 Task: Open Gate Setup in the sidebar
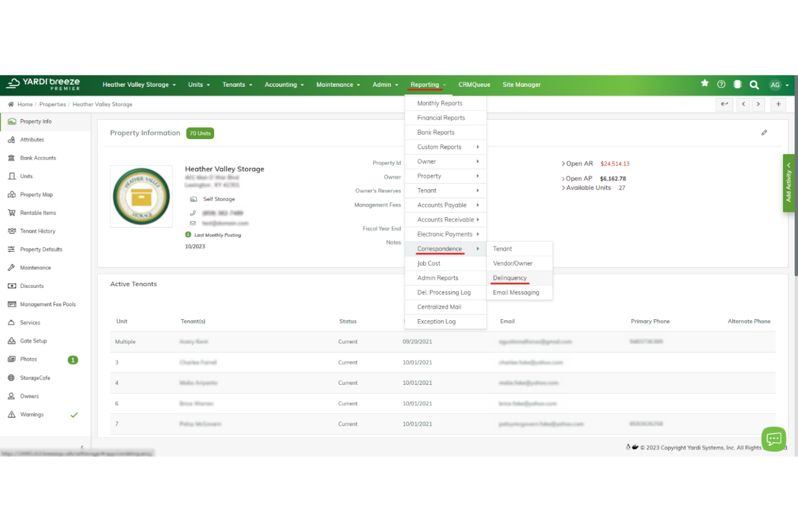[x=33, y=341]
